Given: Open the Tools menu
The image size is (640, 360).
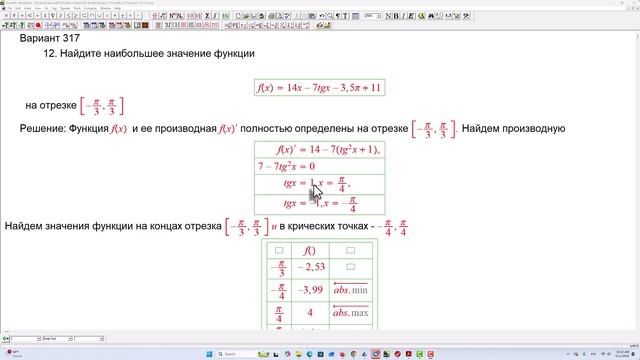Looking at the screenshot, I should tap(77, 8).
